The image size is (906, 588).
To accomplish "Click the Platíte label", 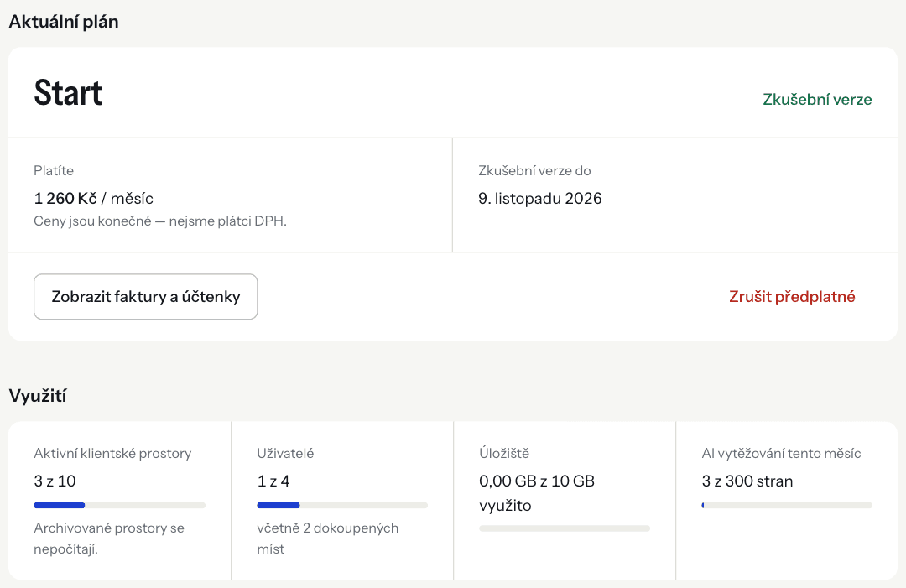I will coord(54,170).
